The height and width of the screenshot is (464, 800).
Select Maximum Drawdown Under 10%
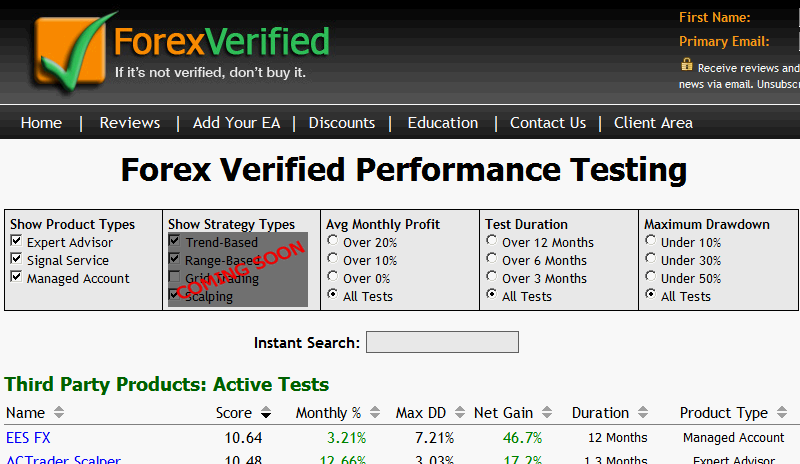point(651,240)
